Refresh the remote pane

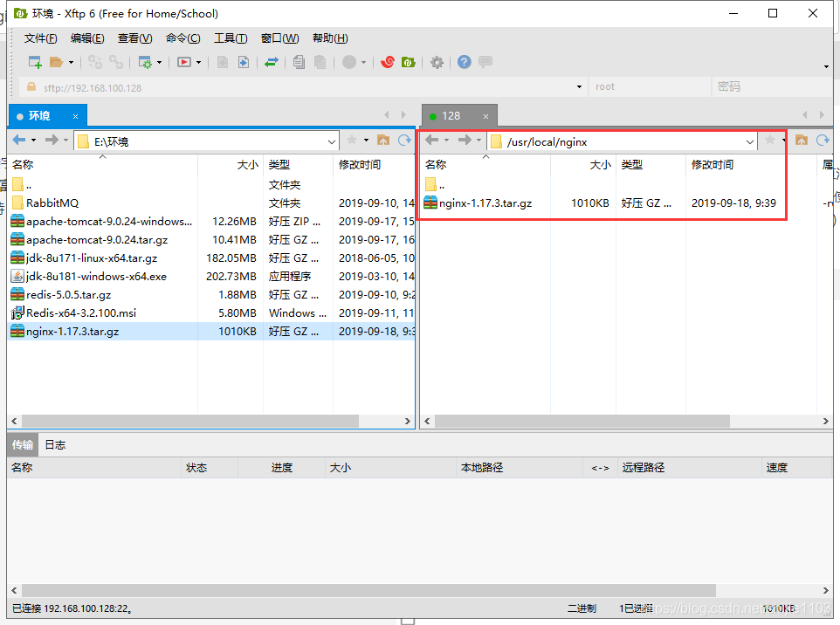click(x=823, y=141)
